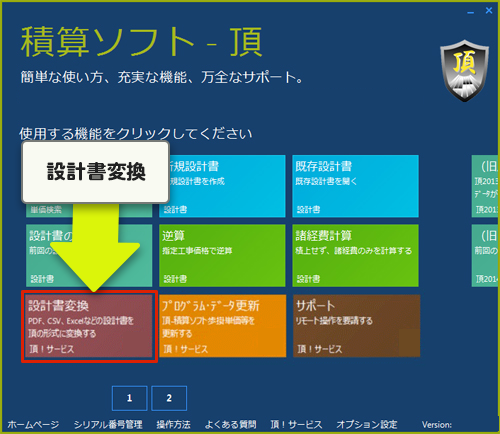The height and width of the screenshot is (434, 500).
Task: Open the 既存設計書 tile
Action: pyautogui.click(x=355, y=186)
